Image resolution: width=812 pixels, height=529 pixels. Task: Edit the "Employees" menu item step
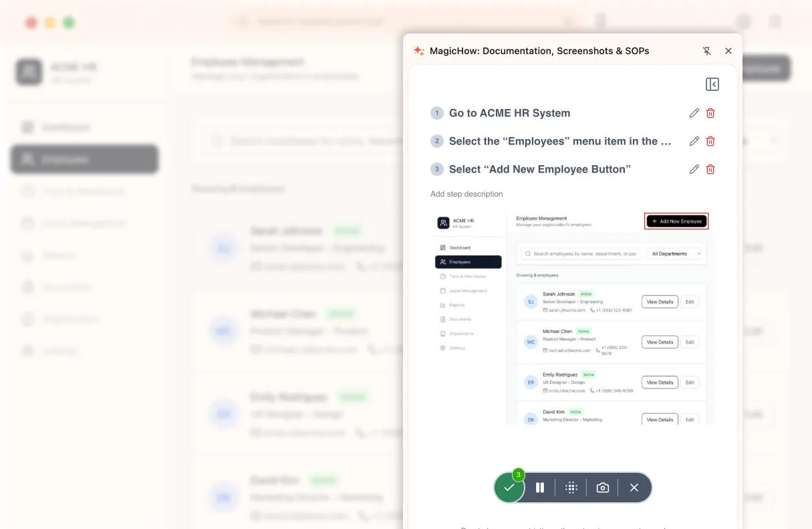[x=694, y=141]
